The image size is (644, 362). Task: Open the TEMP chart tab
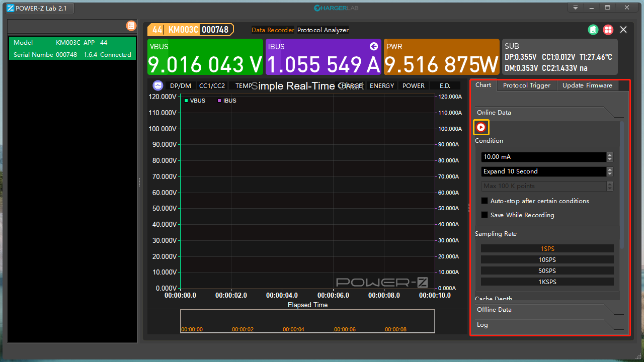pyautogui.click(x=244, y=85)
